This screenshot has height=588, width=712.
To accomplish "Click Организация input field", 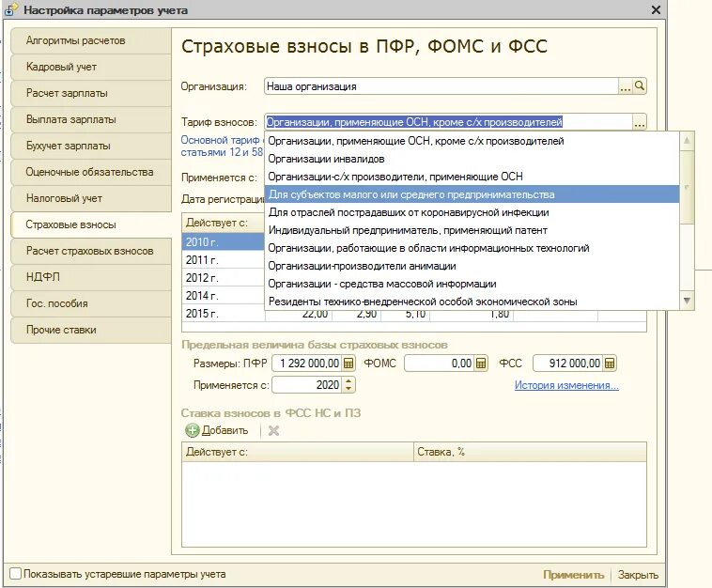I will [441, 86].
